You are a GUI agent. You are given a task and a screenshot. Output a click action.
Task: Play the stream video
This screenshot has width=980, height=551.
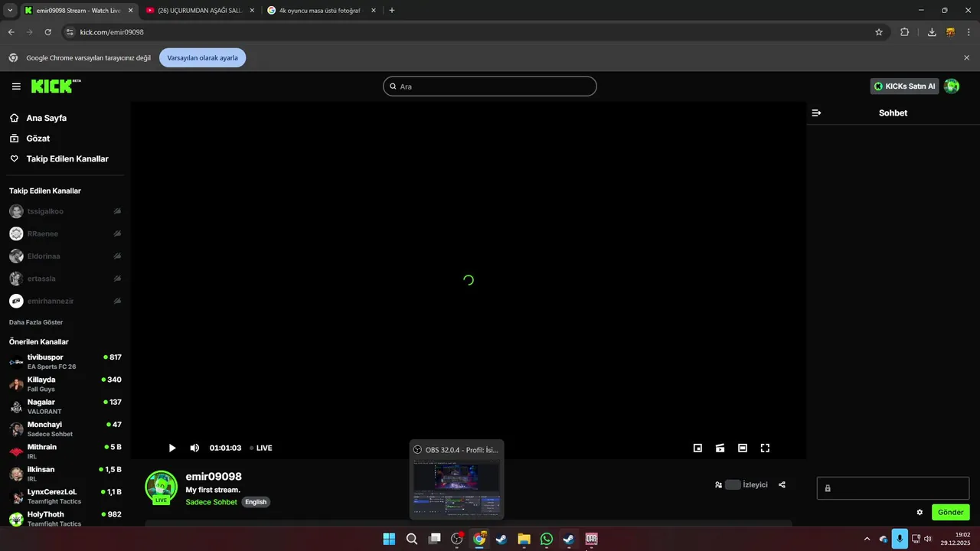[172, 448]
